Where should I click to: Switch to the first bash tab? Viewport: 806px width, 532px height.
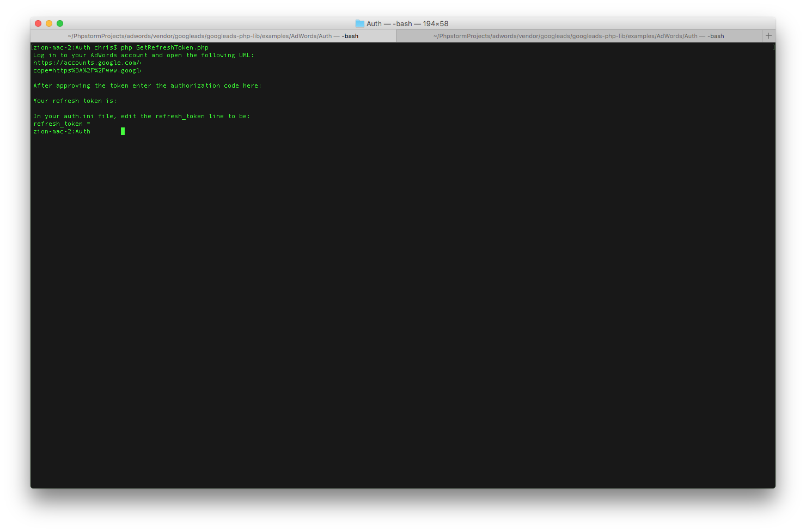[213, 36]
